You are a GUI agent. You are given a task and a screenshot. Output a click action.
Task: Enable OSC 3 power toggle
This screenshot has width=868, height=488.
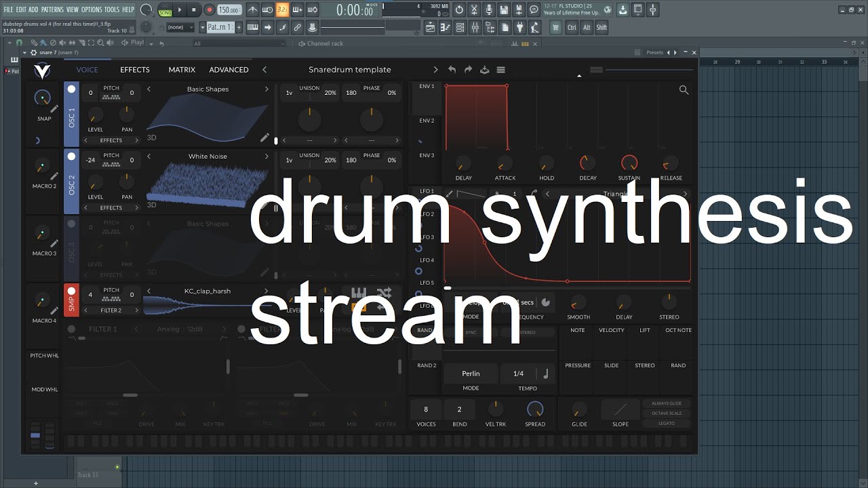[71, 223]
